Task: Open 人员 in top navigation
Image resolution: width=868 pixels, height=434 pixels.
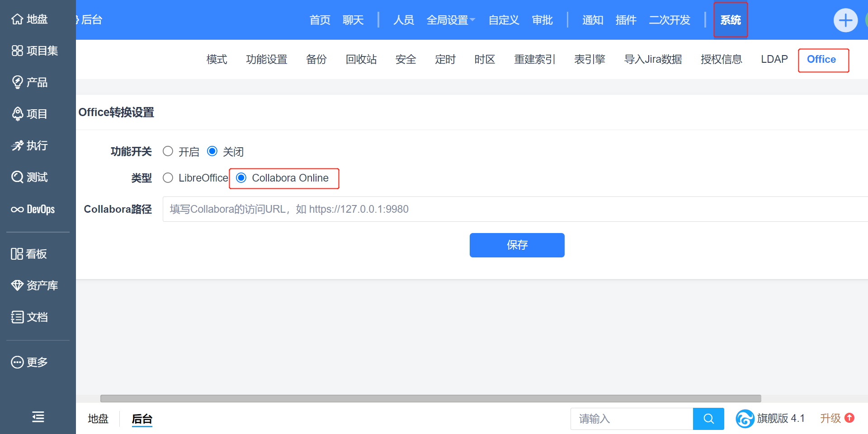Action: pos(404,20)
